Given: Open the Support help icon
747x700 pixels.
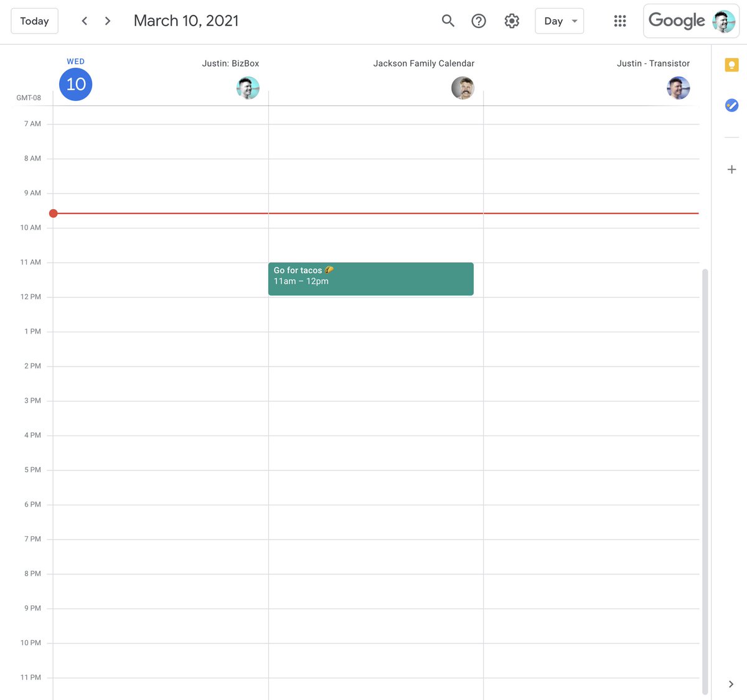Looking at the screenshot, I should coord(478,21).
